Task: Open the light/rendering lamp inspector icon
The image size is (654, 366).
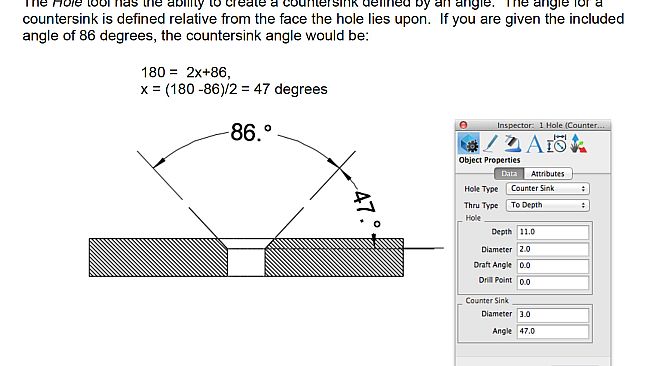Action: point(512,144)
